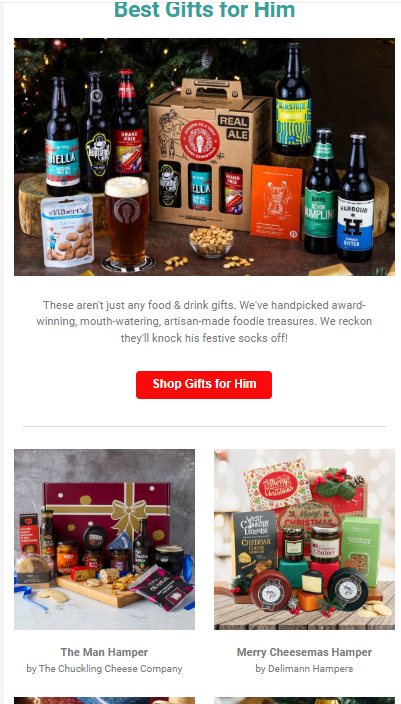Click the Bluestone bottle on wooden stump

[x=293, y=99]
